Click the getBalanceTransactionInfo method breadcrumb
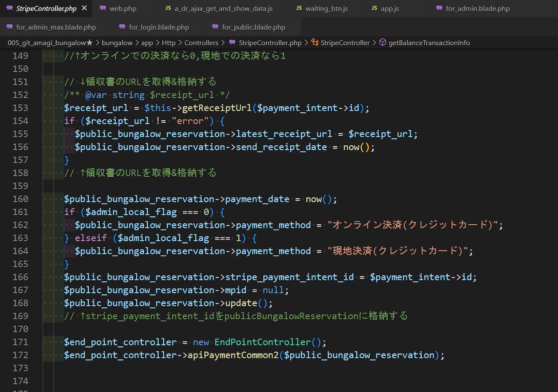The height and width of the screenshot is (392, 558). pos(429,42)
